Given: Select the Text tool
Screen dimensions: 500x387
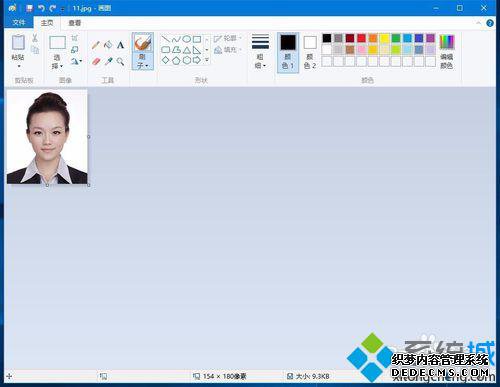Looking at the screenshot, I should [x=120, y=45].
